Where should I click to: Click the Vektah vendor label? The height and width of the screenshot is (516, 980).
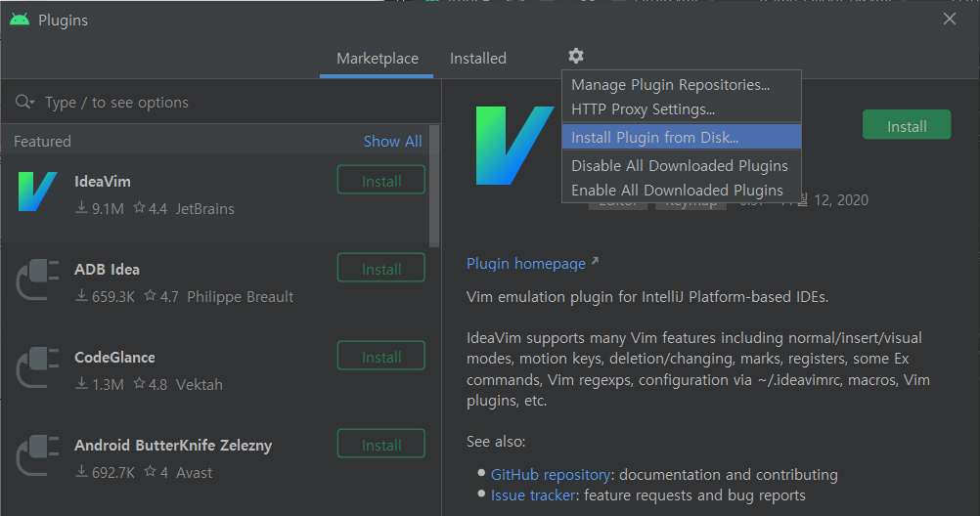(200, 385)
